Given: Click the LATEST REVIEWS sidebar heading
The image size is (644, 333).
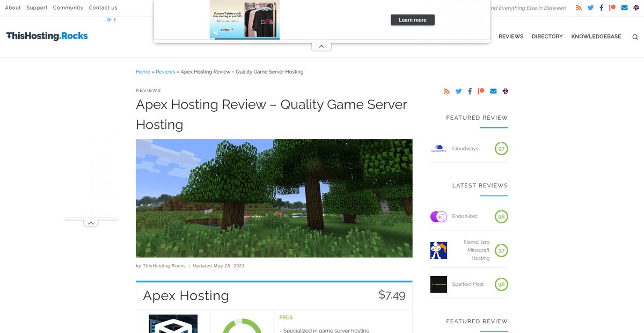Looking at the screenshot, I should [480, 185].
